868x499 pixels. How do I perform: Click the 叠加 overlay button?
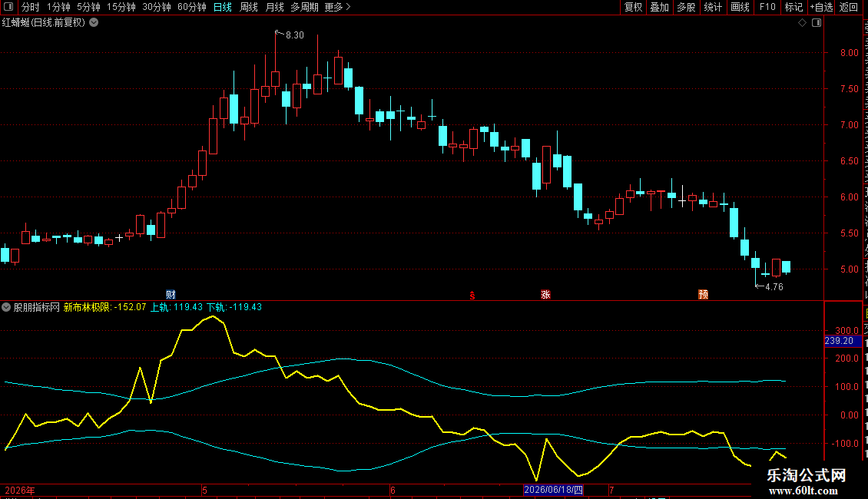click(660, 7)
